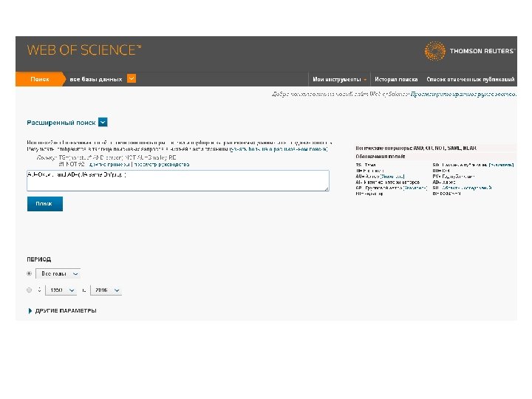Click the ПЕРИОД heading
This screenshot has height=399, width=532.
point(39,259)
